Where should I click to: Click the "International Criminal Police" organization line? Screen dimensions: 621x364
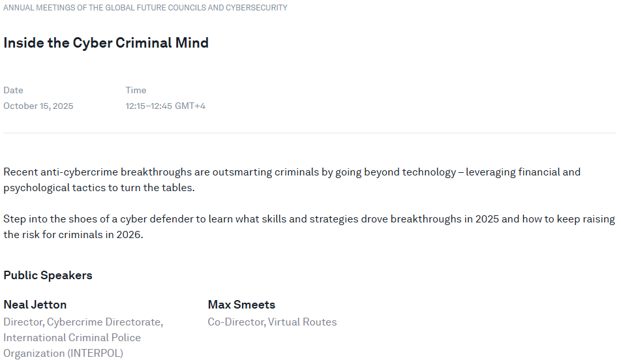(x=72, y=337)
